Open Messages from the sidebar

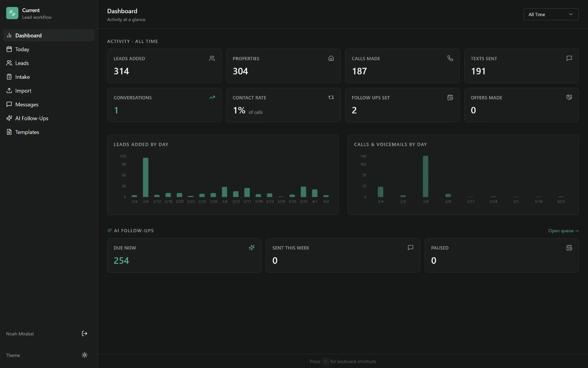pos(49,105)
